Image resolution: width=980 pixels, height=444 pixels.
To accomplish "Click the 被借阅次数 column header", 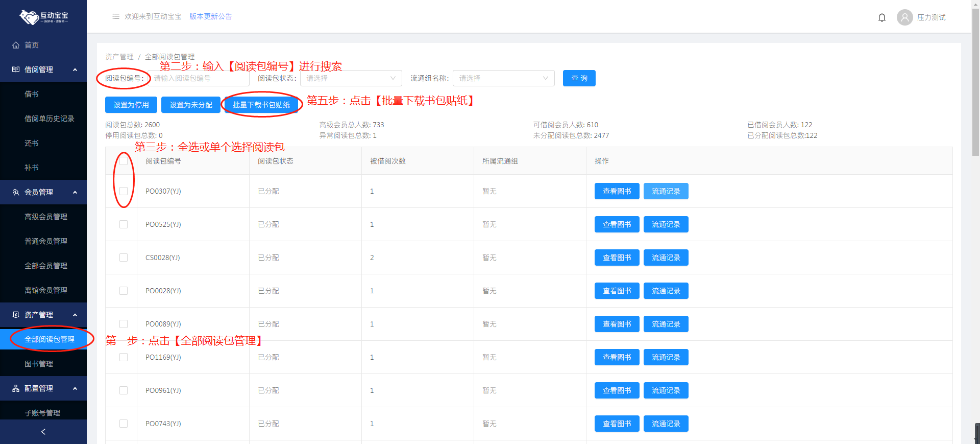I will click(388, 161).
